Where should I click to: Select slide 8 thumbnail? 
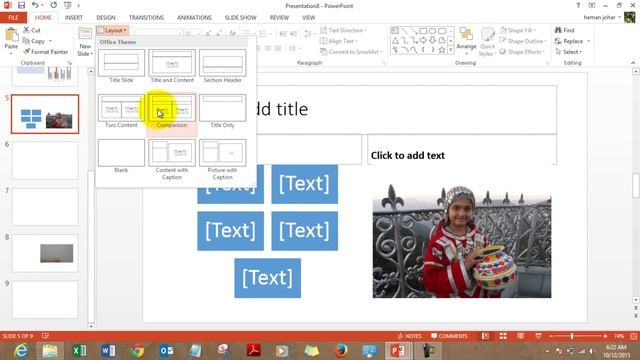[45, 253]
